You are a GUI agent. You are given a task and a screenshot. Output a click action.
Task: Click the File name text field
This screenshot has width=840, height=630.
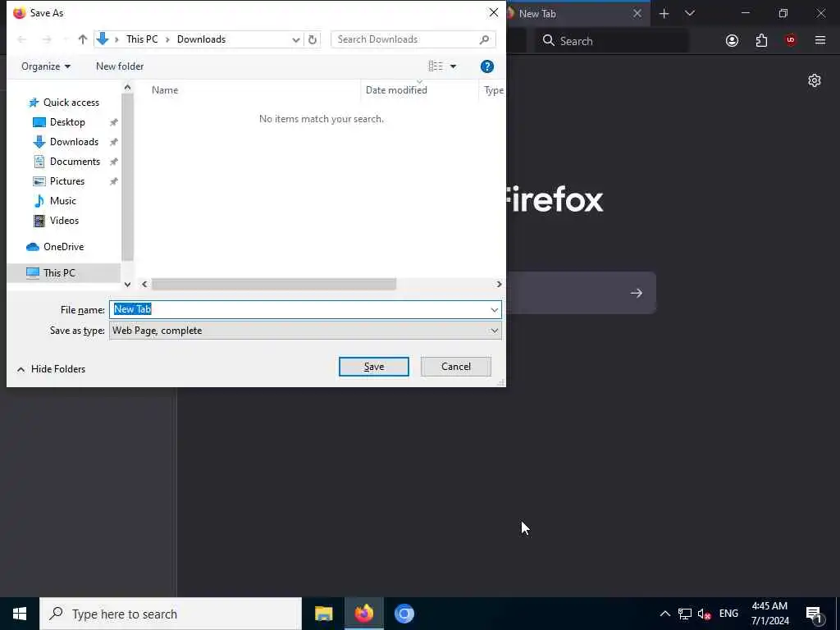tap(305, 309)
